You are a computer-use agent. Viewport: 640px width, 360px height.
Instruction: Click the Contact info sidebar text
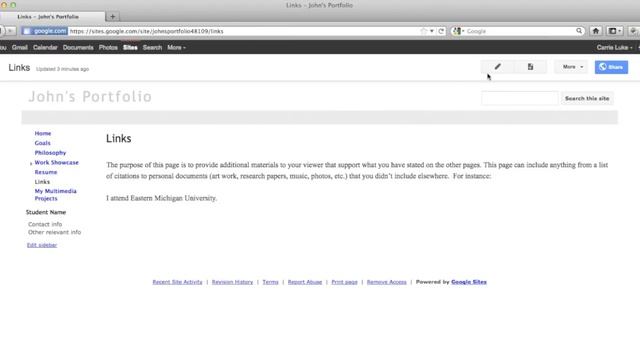pyautogui.click(x=45, y=224)
